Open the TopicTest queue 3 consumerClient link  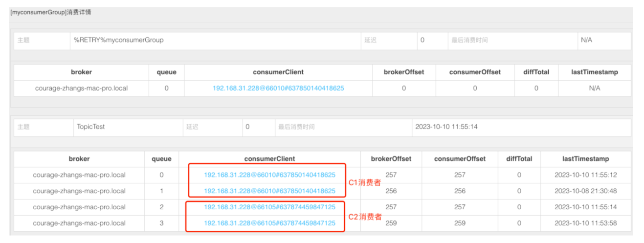(x=269, y=223)
